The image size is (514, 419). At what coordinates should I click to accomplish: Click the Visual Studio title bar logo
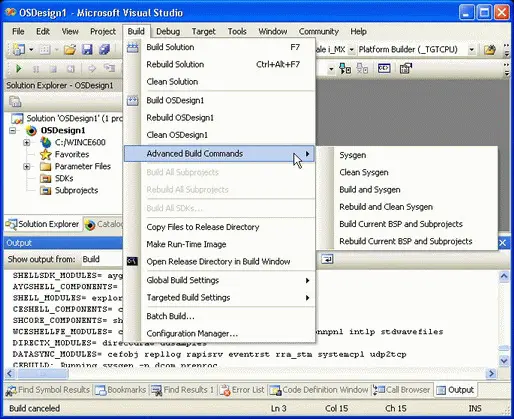(x=10, y=12)
